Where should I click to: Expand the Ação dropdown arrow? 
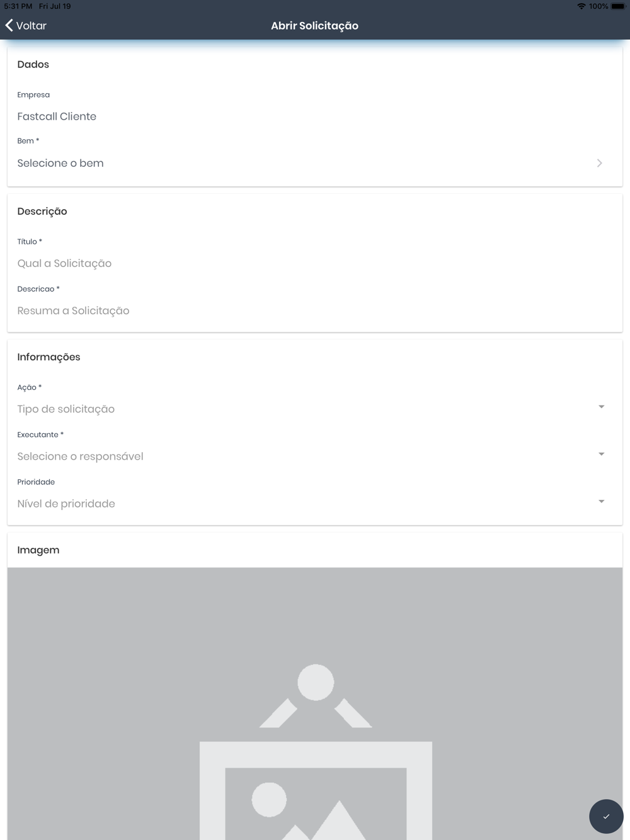tap(601, 407)
